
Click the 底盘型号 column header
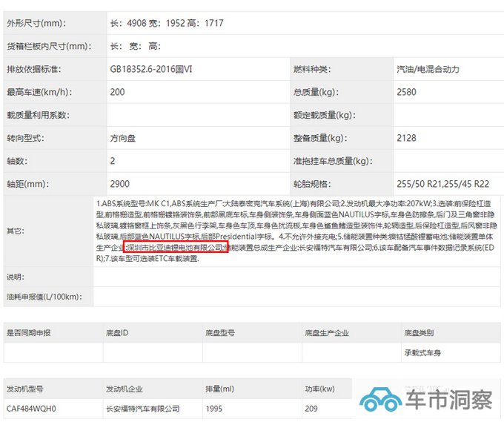click(x=220, y=333)
